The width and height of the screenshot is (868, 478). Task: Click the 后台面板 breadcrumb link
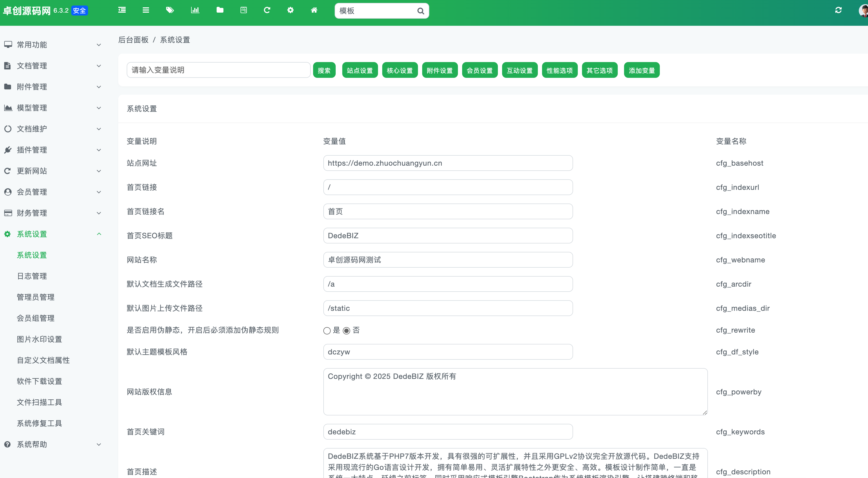134,40
